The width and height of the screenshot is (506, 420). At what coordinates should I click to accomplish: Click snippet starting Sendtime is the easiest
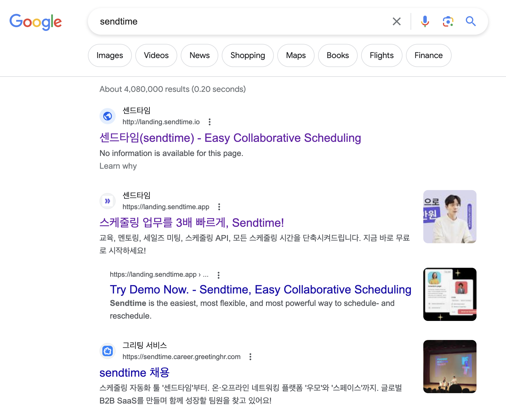[x=252, y=310]
